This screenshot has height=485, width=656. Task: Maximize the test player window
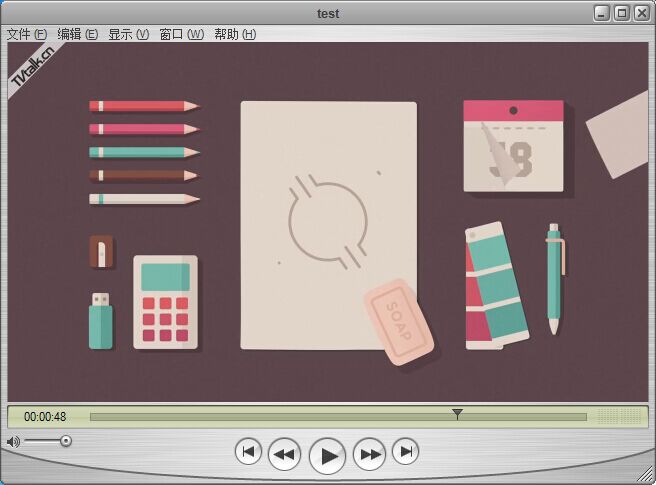(x=622, y=13)
